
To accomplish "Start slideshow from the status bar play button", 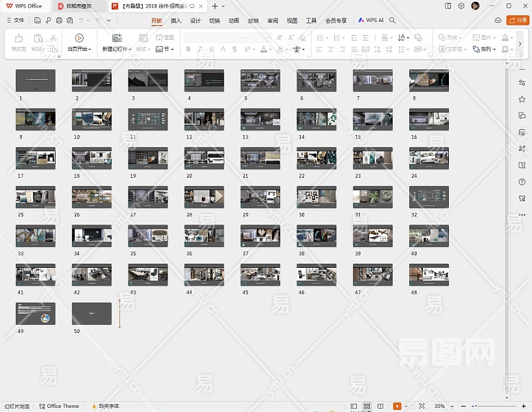I will coord(397,407).
